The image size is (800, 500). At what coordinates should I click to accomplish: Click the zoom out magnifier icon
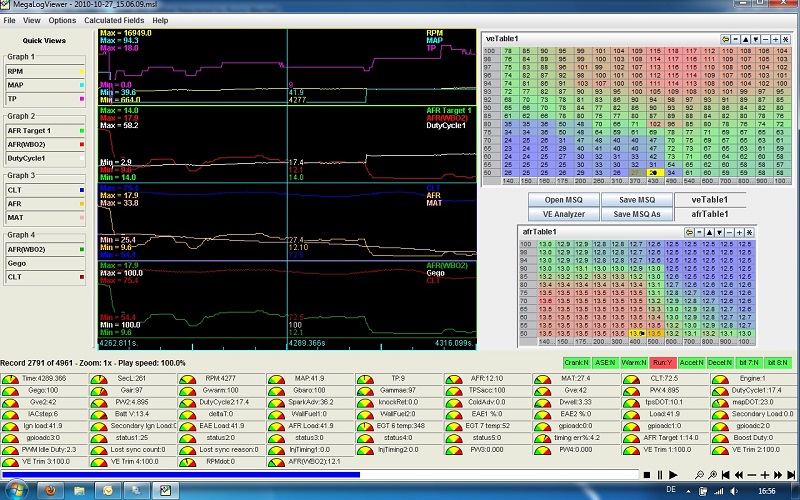pos(699,475)
